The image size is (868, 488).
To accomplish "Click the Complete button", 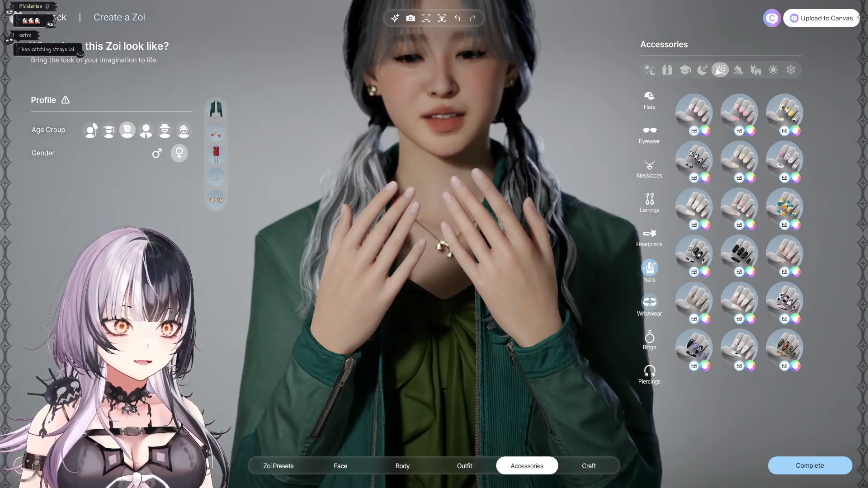I will tap(810, 465).
